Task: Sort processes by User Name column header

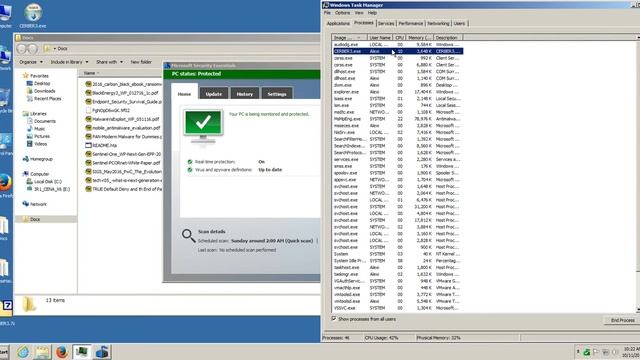Action: 380,38
